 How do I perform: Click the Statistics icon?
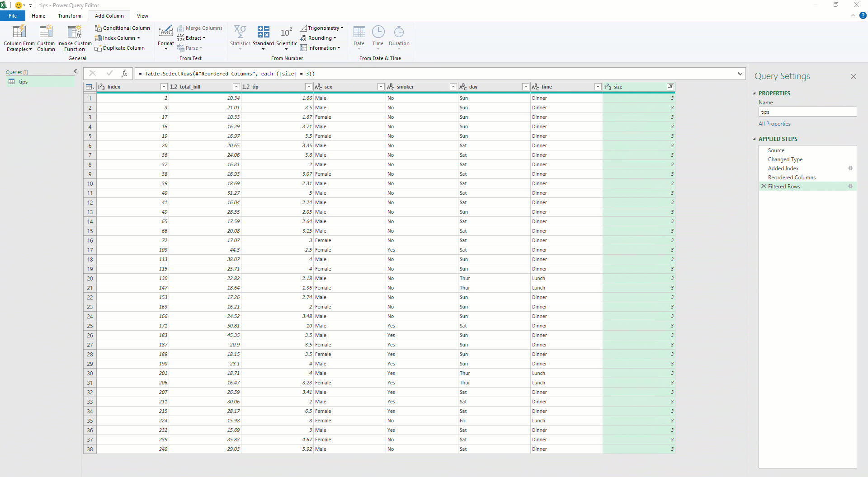tap(240, 32)
